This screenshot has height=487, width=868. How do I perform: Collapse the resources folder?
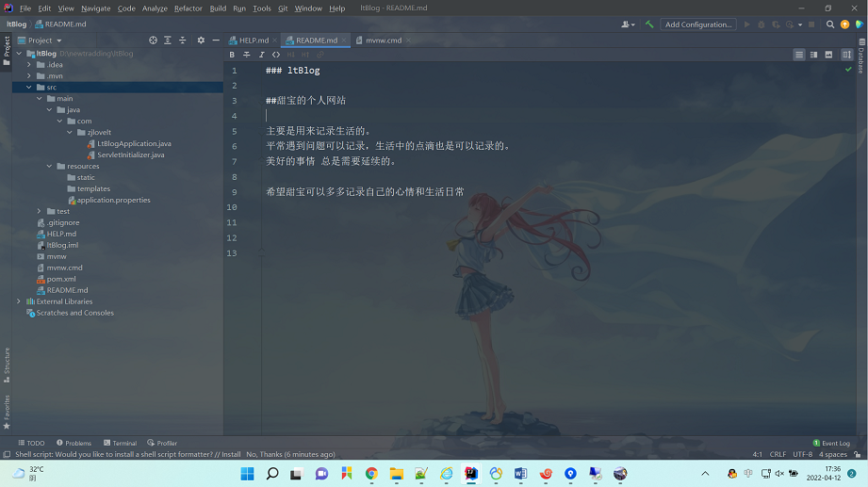click(50, 166)
